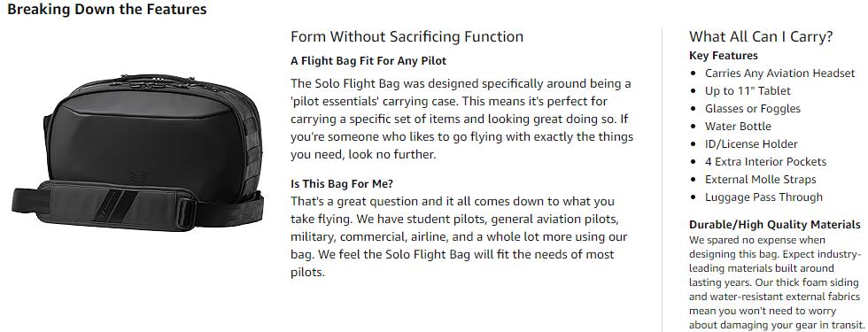The height and width of the screenshot is (332, 868).
Task: Click 'What All Can I Carry?' heading
Action: tap(761, 37)
